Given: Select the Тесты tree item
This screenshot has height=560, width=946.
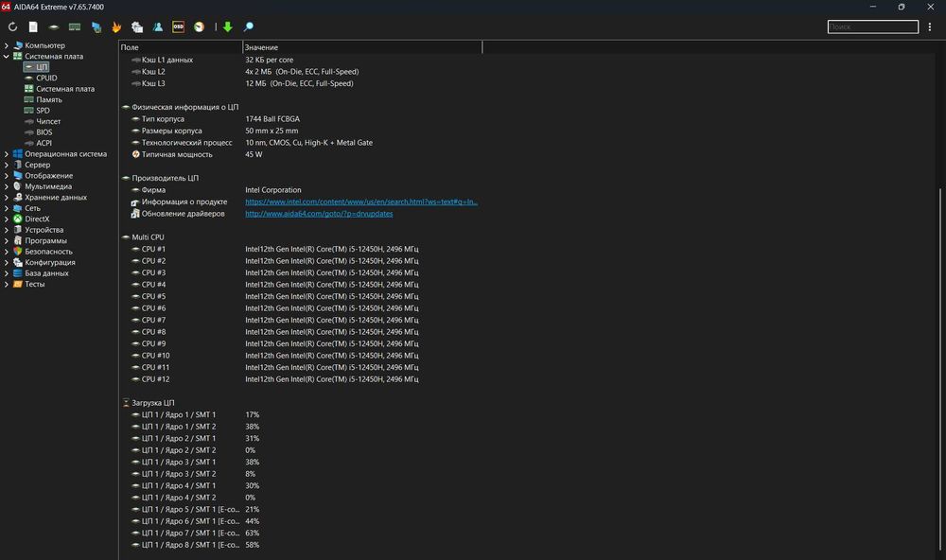Looking at the screenshot, I should coord(34,284).
